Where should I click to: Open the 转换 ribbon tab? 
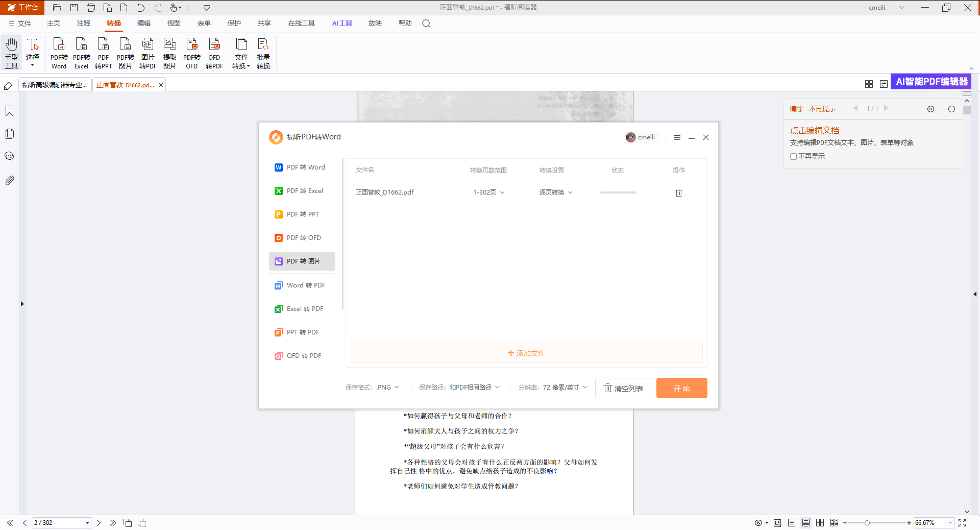(114, 23)
